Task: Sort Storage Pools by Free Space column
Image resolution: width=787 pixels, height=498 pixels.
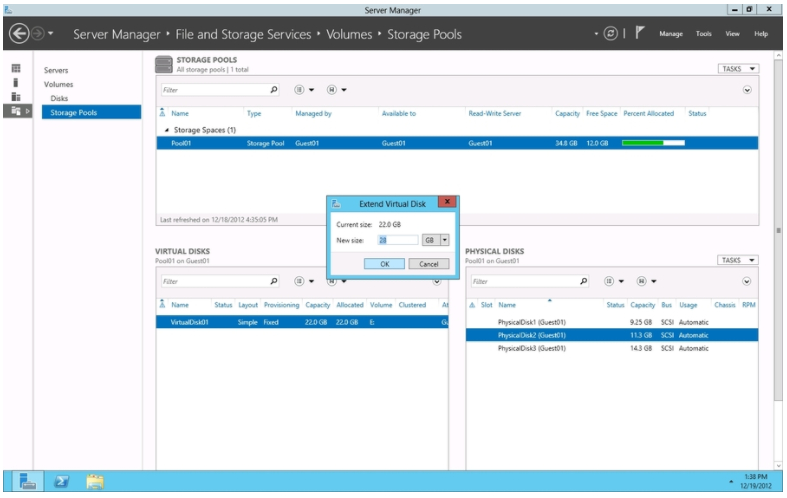Action: [601, 113]
